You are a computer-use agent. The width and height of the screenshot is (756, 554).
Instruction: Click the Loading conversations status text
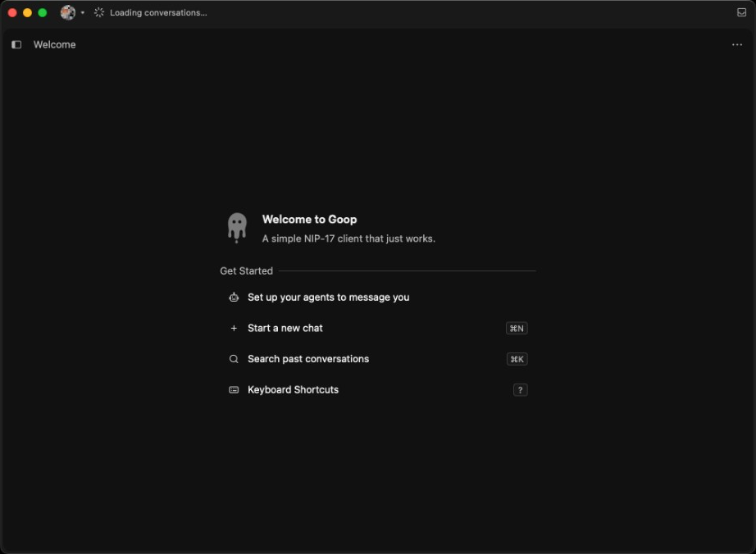[x=158, y=12]
